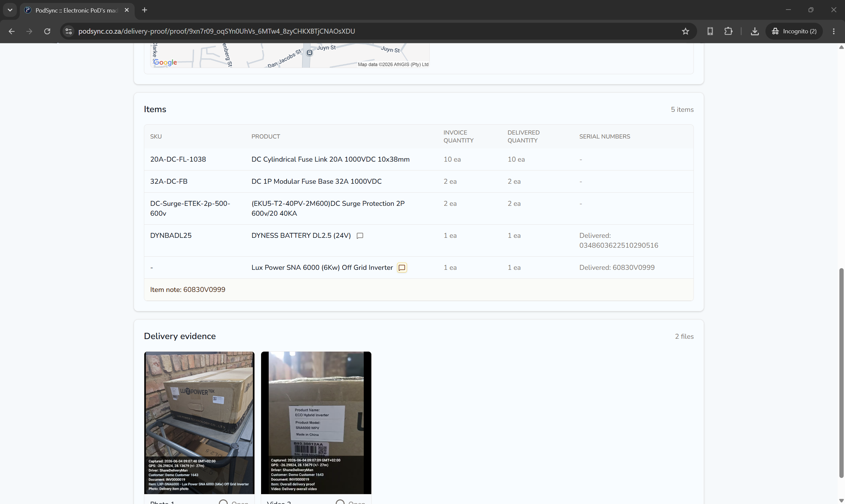
Task: Open note icon beside DYNESS BATTERY DL2.5
Action: click(360, 236)
